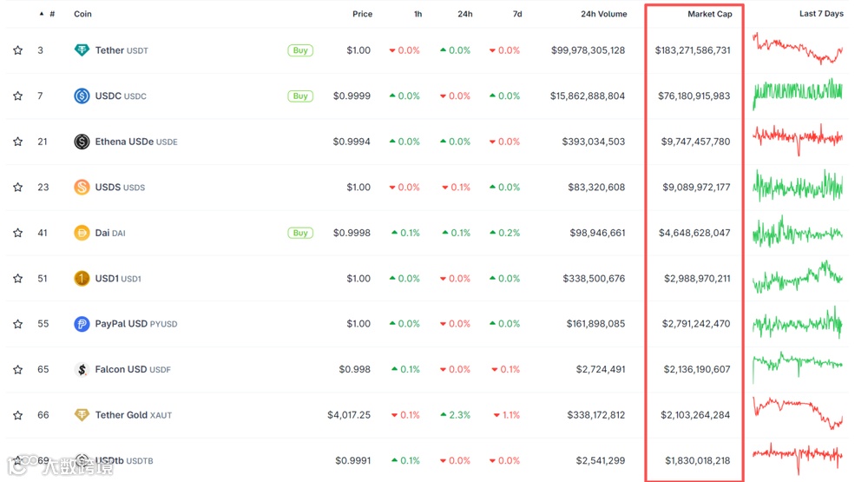Click Tether Gold price $4,017.25
Viewport: 868px width, 482px height.
coord(349,415)
